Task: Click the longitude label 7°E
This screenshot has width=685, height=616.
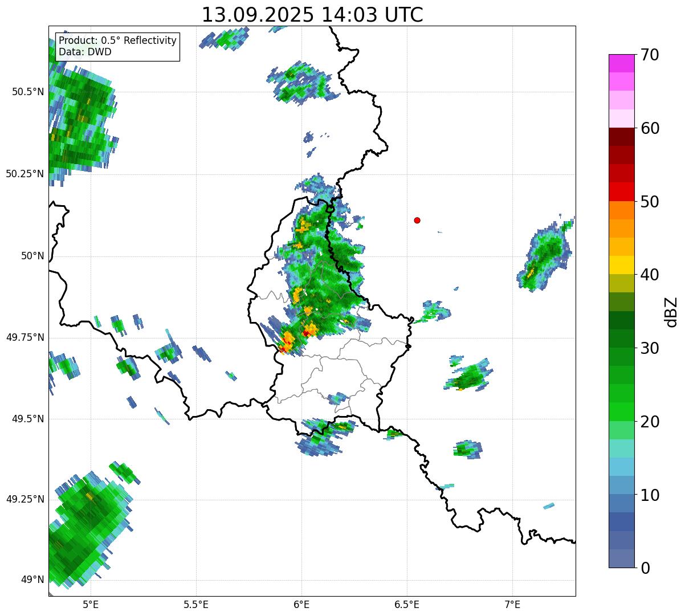Action: coord(512,604)
